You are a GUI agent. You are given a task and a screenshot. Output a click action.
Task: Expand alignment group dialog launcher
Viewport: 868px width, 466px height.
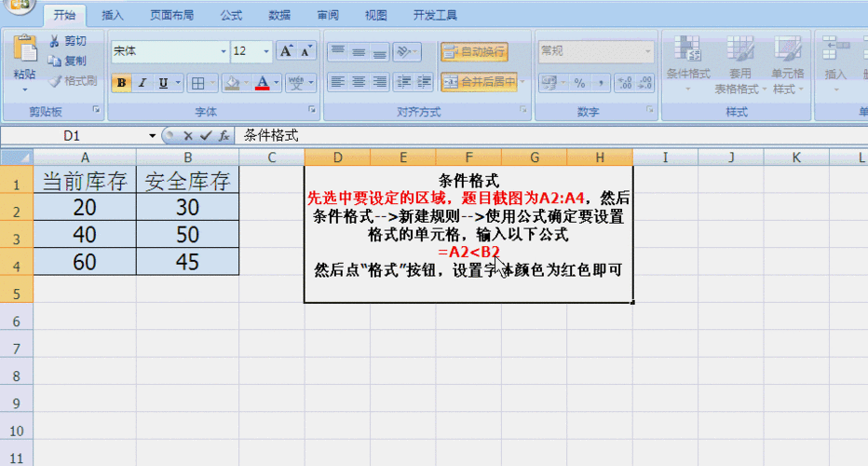pyautogui.click(x=523, y=110)
